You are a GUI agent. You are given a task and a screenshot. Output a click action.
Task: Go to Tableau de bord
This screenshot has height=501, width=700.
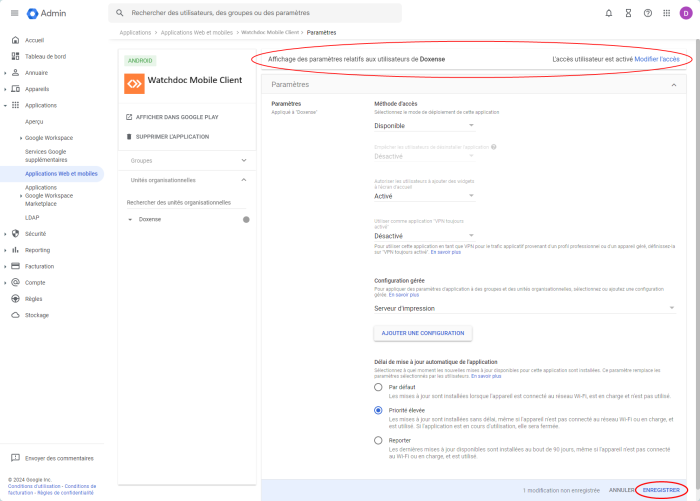(x=45, y=56)
